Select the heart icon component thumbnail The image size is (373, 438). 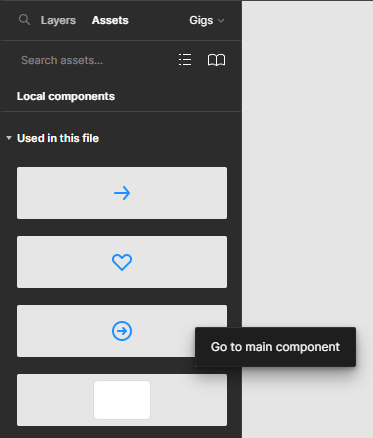(122, 262)
